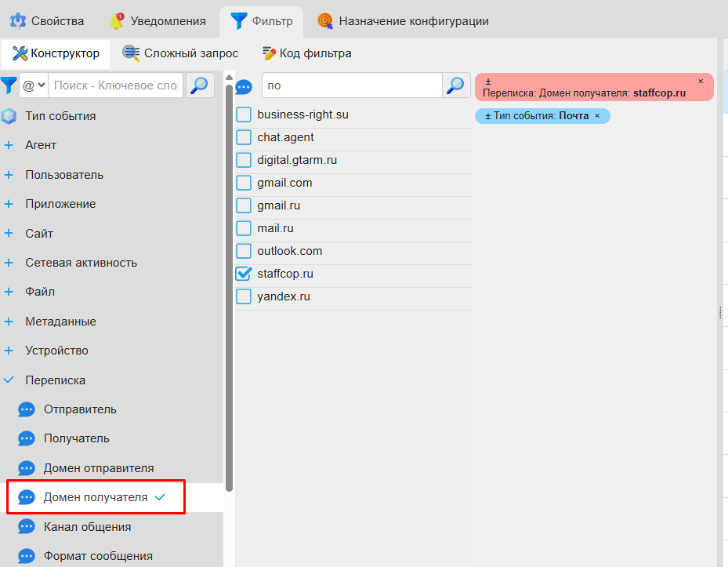Expand the Устройство category
The width and height of the screenshot is (728, 567).
click(x=9, y=351)
